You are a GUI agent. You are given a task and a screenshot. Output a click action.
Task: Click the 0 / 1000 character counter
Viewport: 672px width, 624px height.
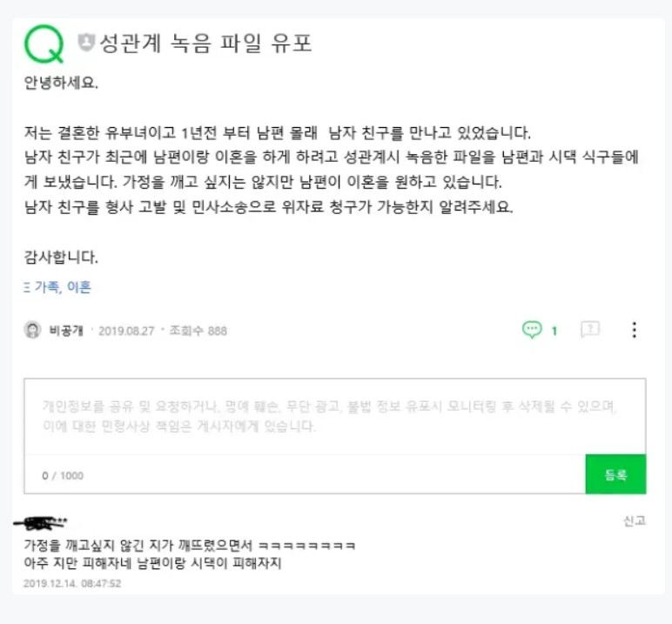[63, 476]
